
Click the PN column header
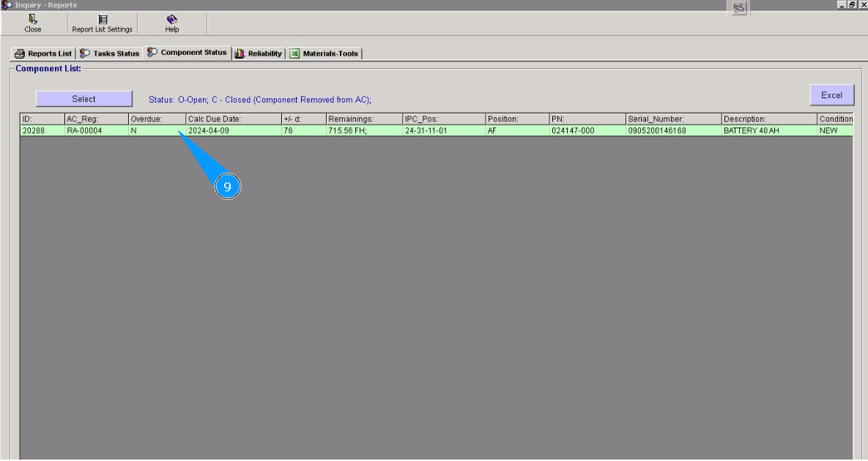coord(588,119)
